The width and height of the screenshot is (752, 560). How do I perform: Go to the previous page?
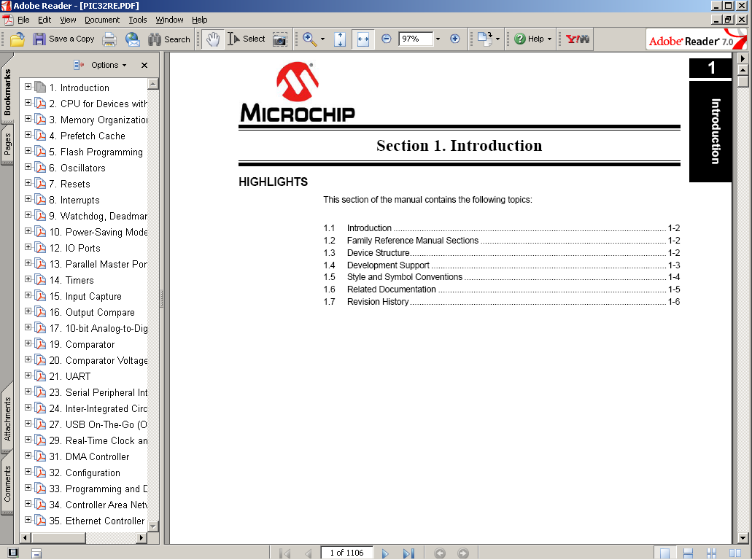pos(308,553)
